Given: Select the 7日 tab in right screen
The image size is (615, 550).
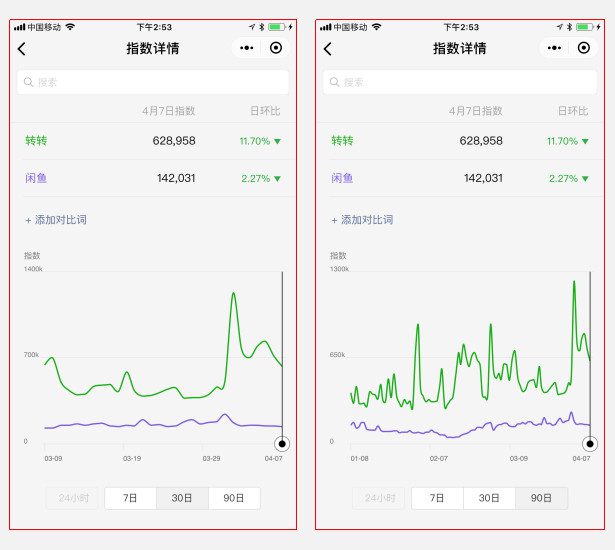Looking at the screenshot, I should pyautogui.click(x=437, y=498).
